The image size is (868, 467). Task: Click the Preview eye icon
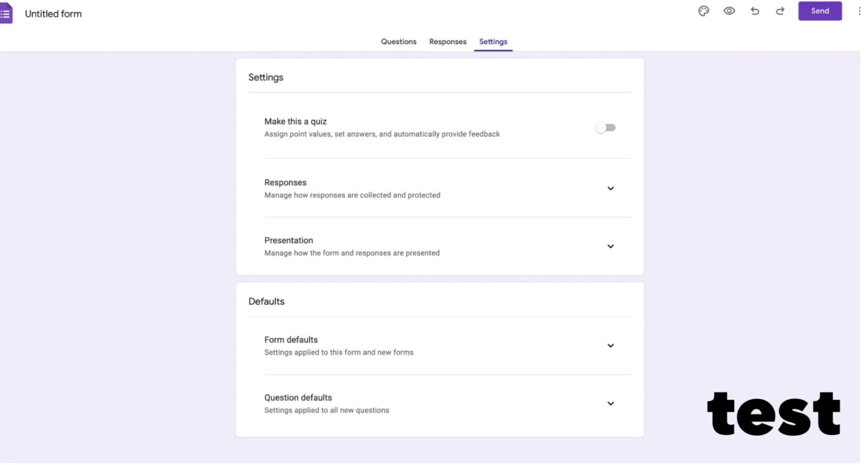point(729,11)
